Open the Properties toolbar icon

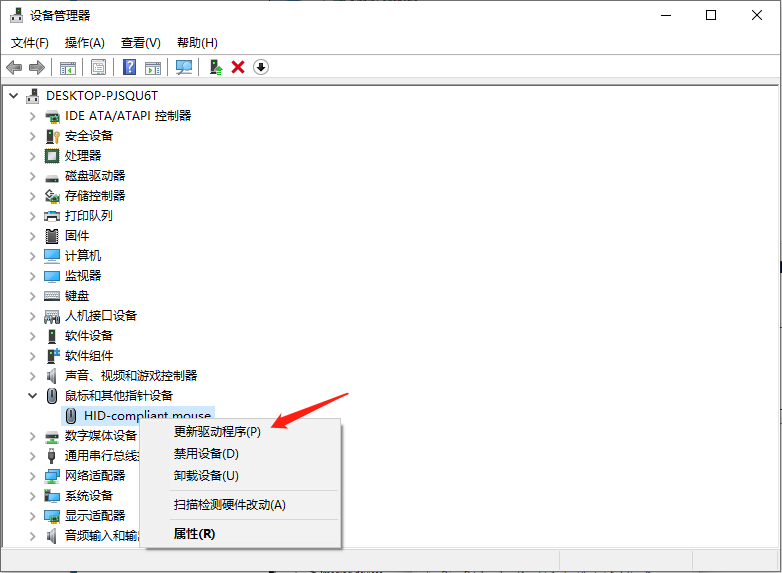point(99,67)
